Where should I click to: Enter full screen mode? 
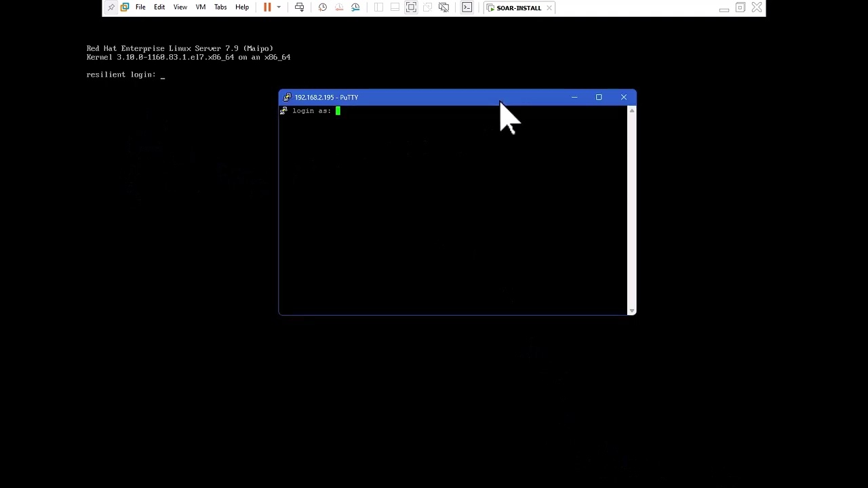point(411,7)
